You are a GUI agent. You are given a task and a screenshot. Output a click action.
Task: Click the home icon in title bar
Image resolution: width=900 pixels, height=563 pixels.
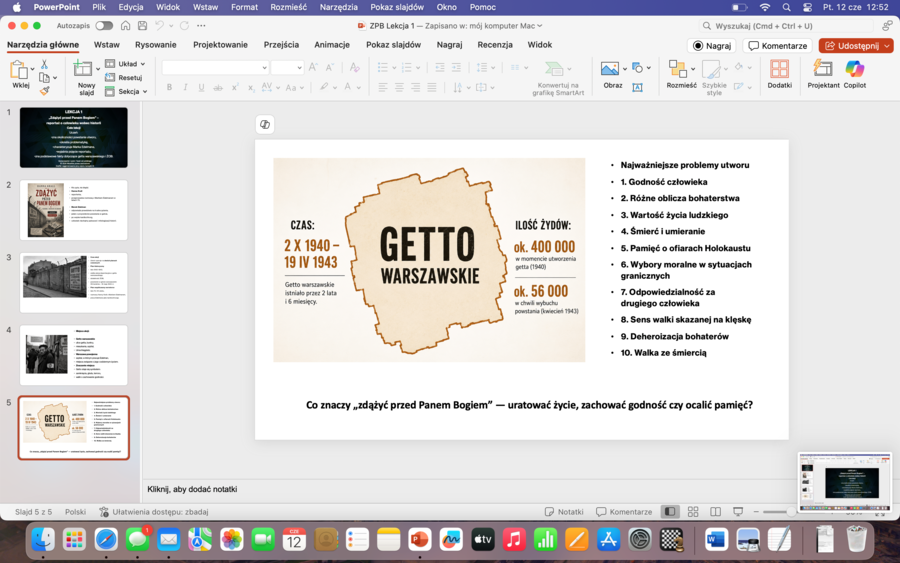tap(125, 26)
